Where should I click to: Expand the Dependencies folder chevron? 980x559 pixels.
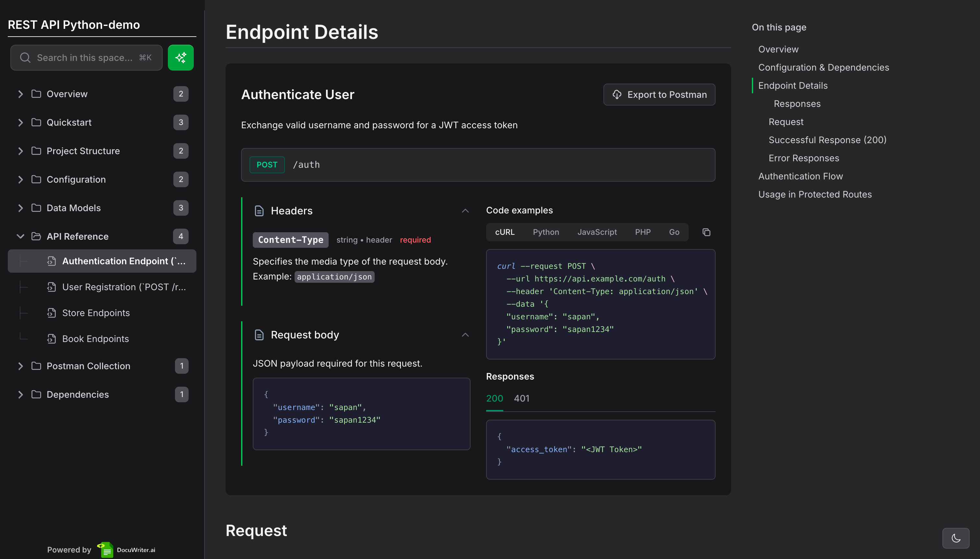20,394
